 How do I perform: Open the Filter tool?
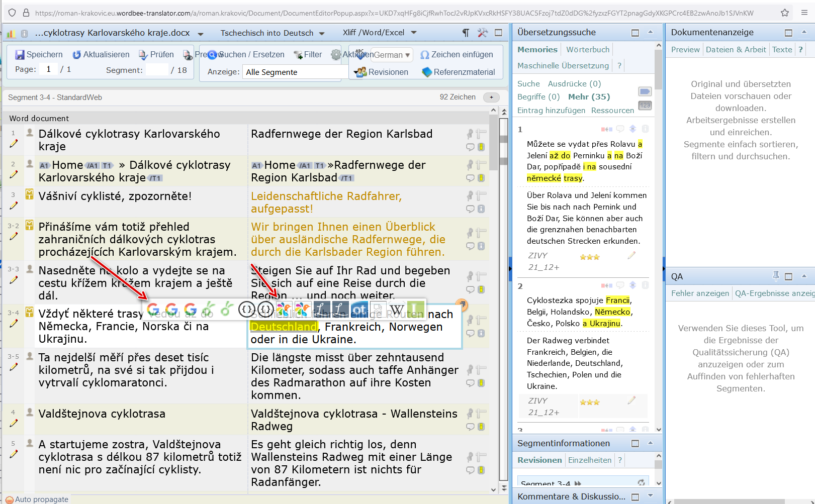click(x=308, y=55)
